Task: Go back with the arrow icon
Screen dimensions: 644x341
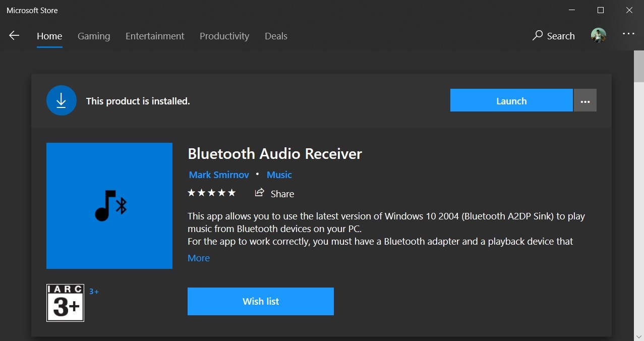Action: [x=14, y=35]
